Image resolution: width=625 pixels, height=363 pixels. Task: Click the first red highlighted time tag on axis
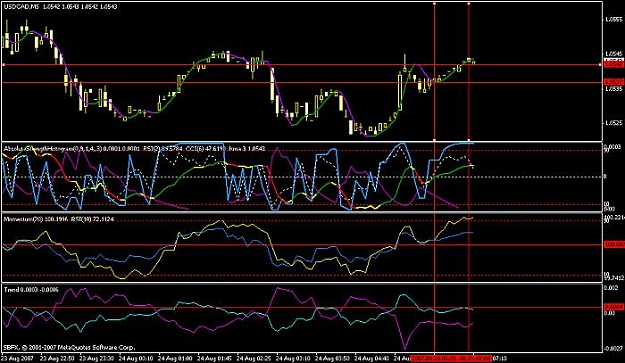434,358
